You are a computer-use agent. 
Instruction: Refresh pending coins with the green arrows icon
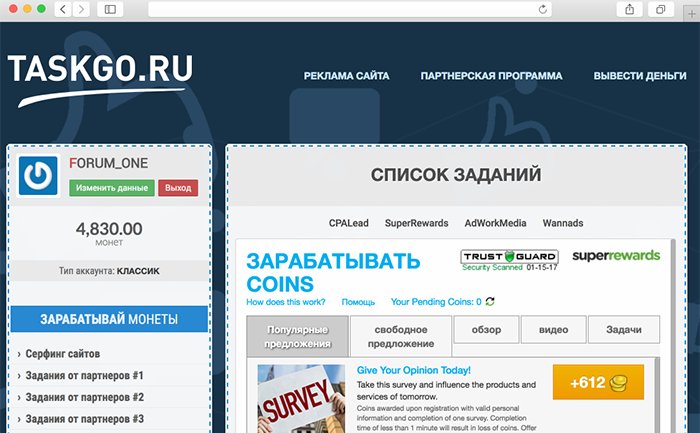pyautogui.click(x=490, y=302)
